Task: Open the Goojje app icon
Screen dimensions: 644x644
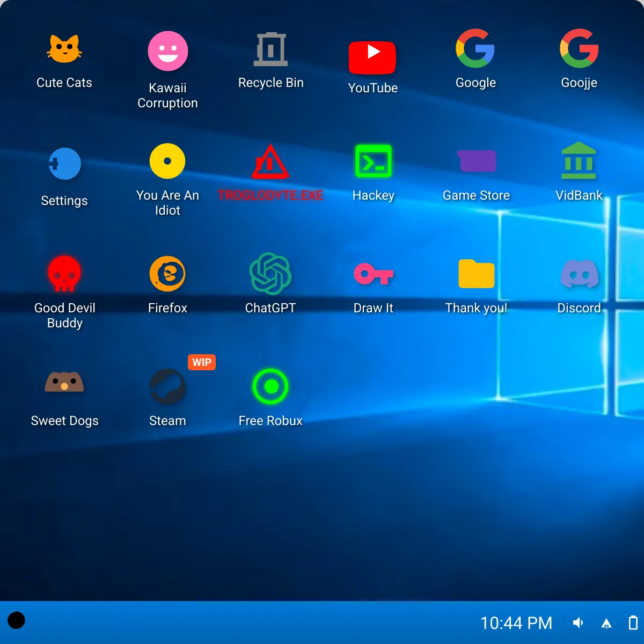Action: click(579, 48)
